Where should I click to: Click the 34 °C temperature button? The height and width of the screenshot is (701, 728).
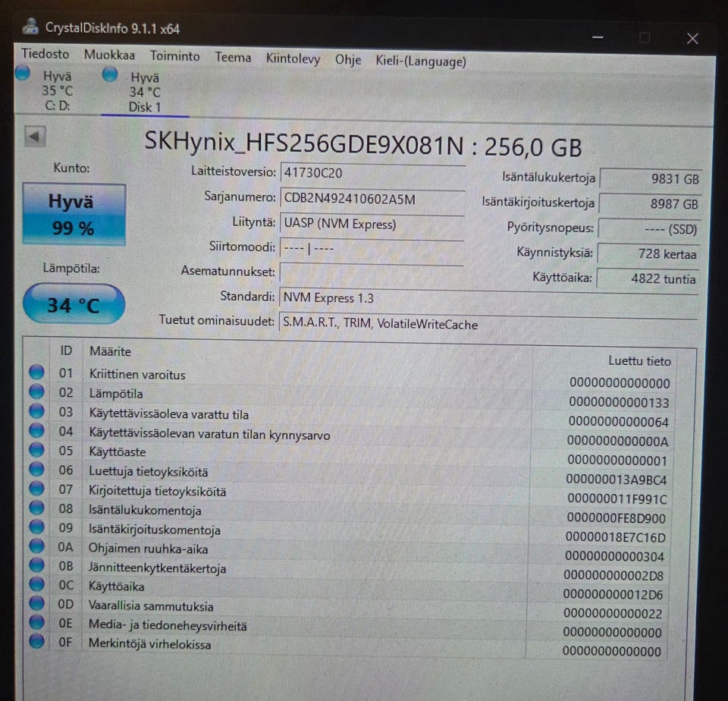pyautogui.click(x=74, y=304)
